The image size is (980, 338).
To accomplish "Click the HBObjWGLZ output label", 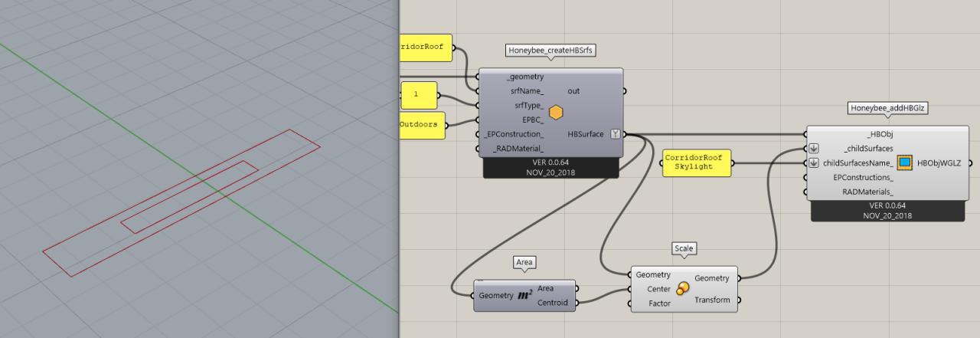I will click(x=940, y=163).
